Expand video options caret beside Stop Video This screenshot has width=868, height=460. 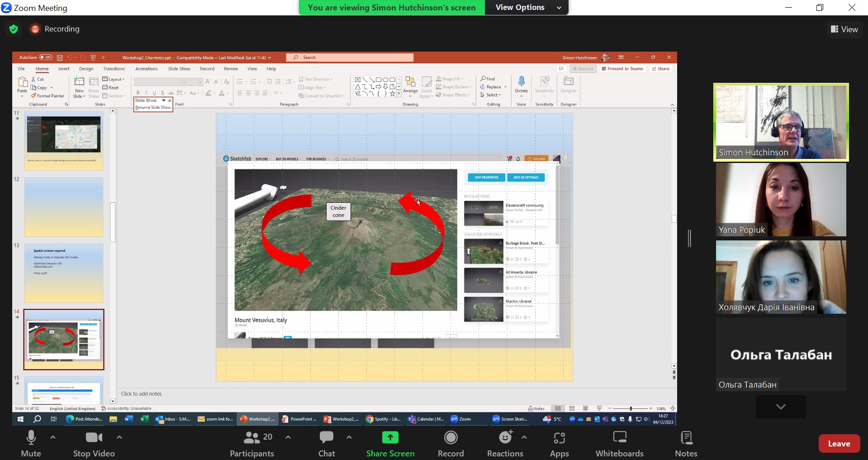[x=119, y=437]
